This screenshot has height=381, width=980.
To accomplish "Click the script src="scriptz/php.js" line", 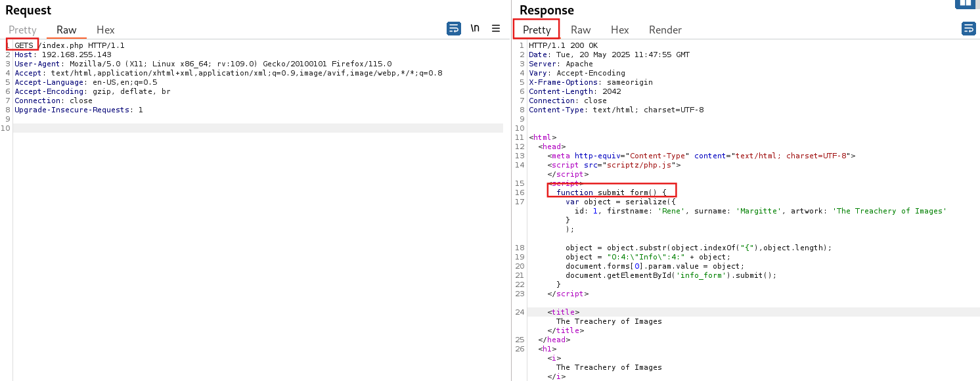I will [x=613, y=165].
